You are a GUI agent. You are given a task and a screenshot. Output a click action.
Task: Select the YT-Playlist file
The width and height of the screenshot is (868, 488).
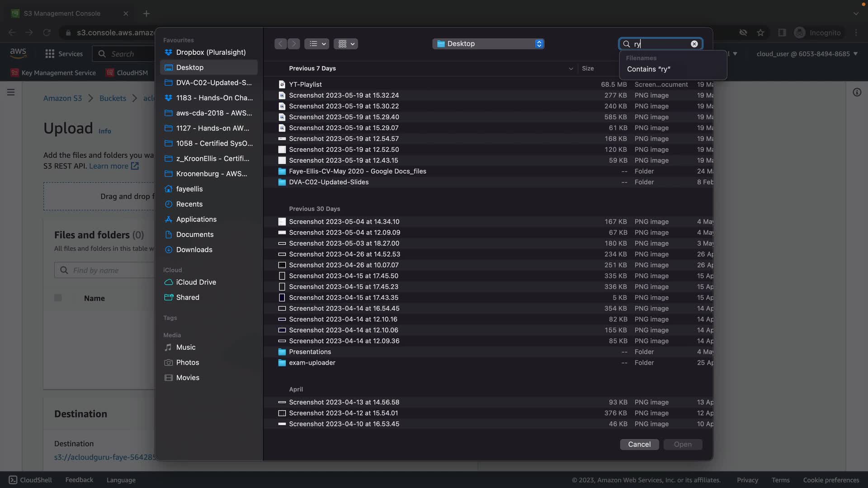[305, 84]
